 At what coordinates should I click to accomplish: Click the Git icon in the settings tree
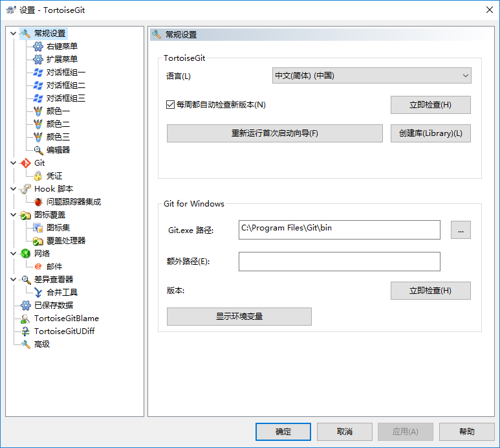point(26,163)
